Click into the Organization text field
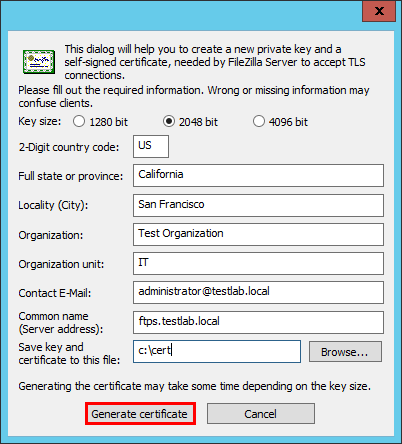402x444 pixels. tap(258, 234)
